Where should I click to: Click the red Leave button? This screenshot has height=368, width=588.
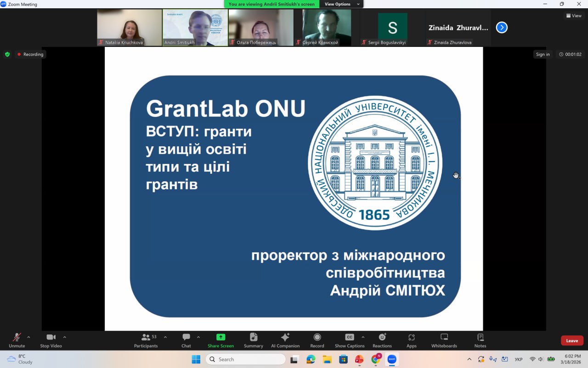click(x=572, y=341)
